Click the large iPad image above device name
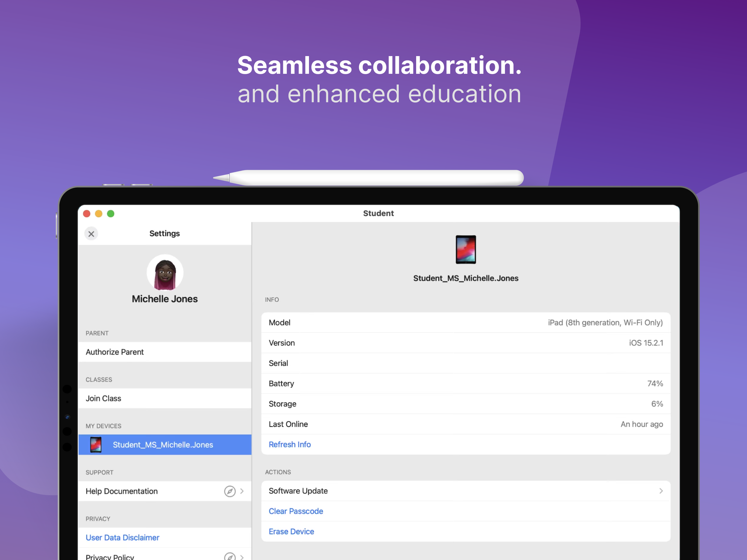This screenshot has height=560, width=747. (x=466, y=250)
